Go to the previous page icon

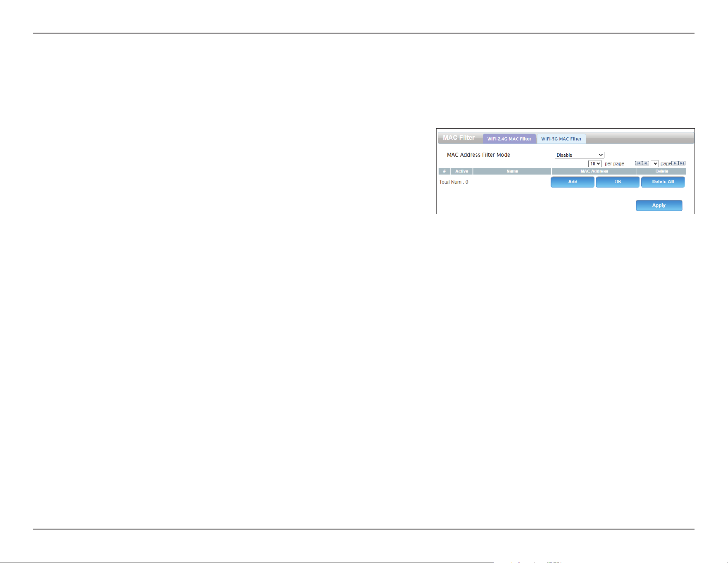(x=645, y=163)
